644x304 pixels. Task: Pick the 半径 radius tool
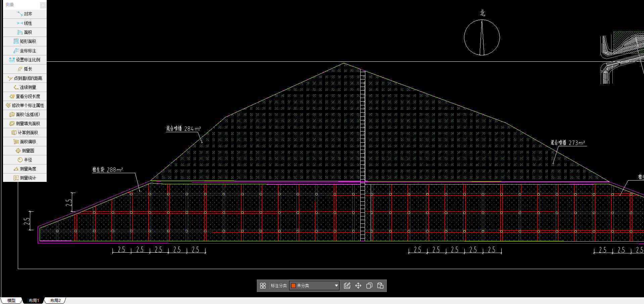pos(25,160)
